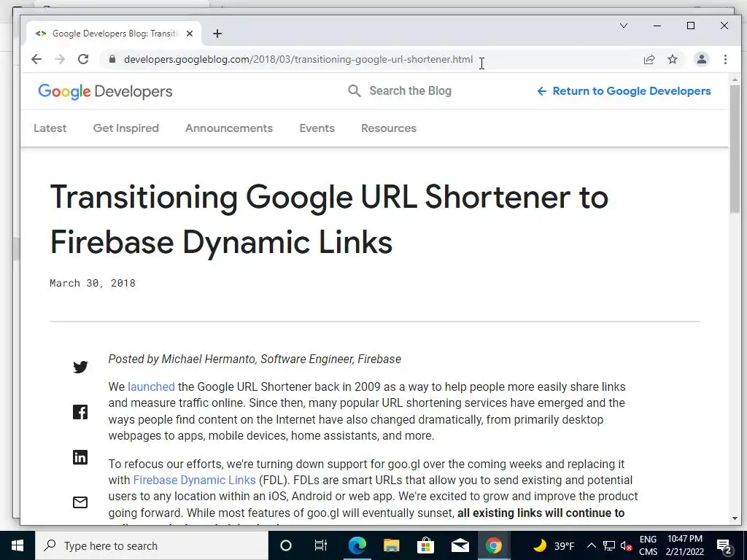Follow the Return to Google Developers link

pos(624,91)
